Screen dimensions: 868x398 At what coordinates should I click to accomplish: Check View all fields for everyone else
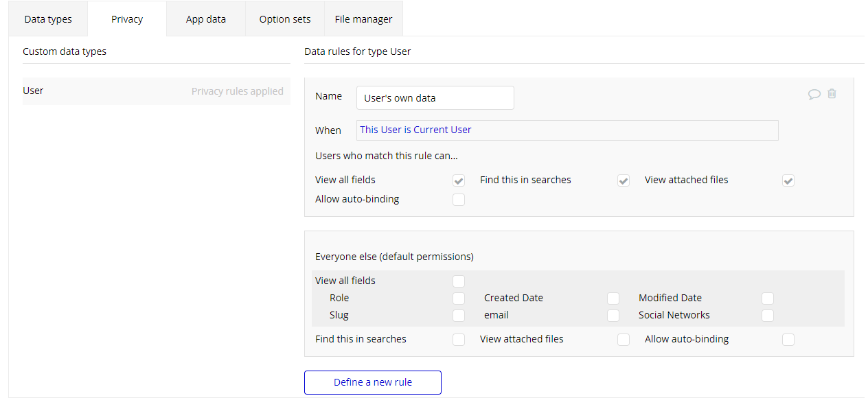[x=459, y=281]
